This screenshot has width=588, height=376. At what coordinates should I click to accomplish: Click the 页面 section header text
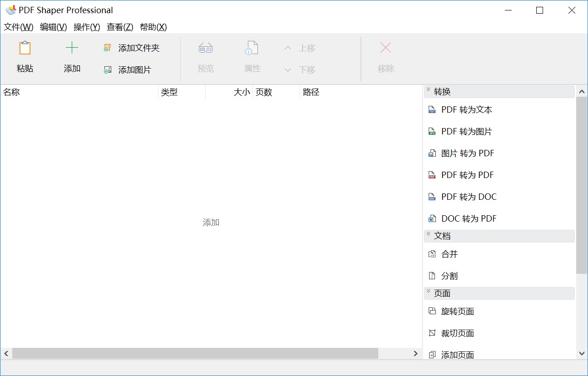442,293
